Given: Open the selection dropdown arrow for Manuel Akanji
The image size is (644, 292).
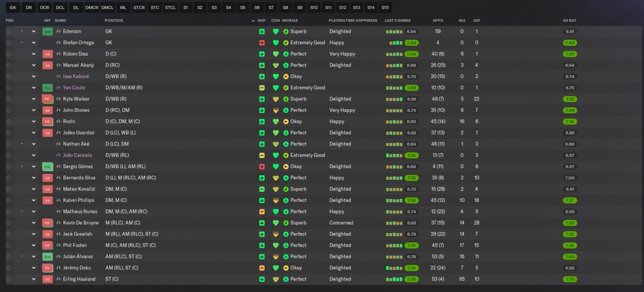Looking at the screenshot, I should coord(34,65).
